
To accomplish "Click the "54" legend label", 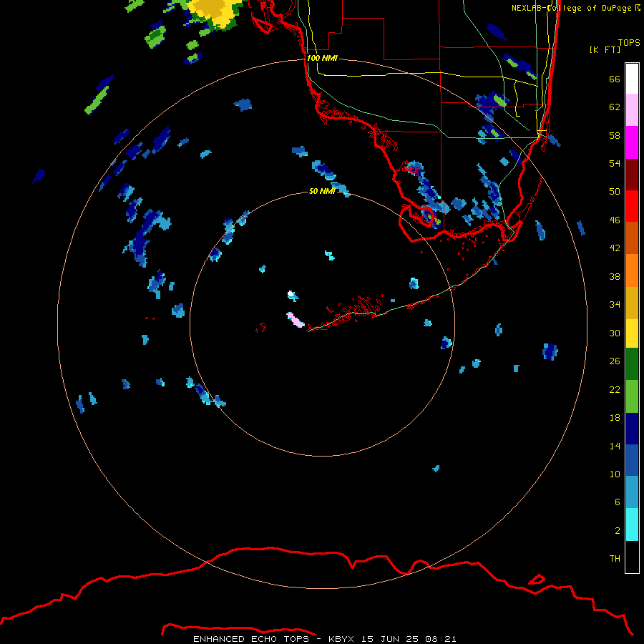I will pyautogui.click(x=615, y=163).
